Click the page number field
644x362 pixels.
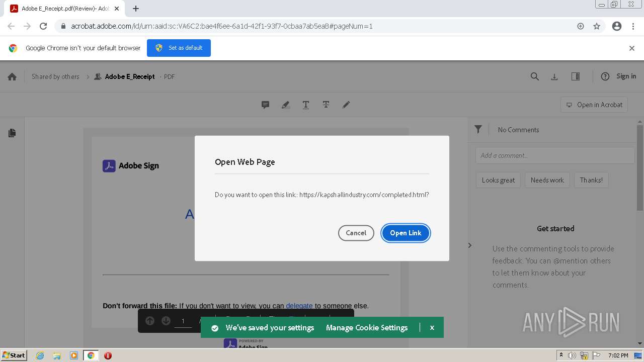(x=183, y=321)
